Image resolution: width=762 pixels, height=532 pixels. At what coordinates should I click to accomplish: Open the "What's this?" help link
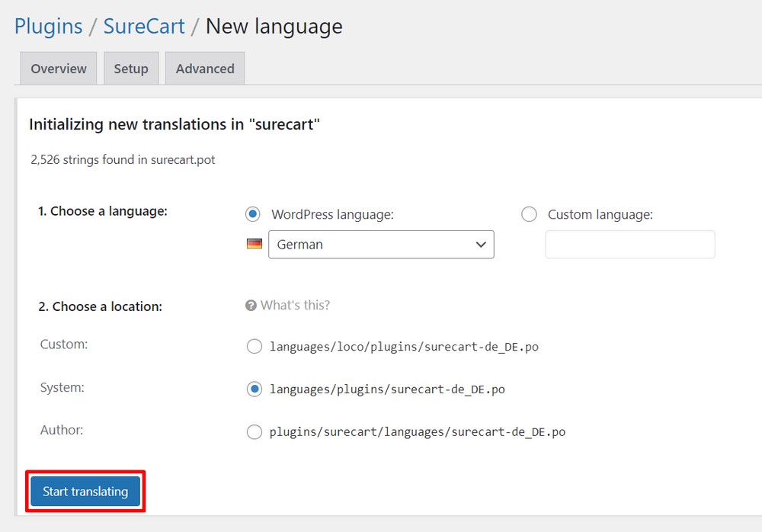pos(294,305)
